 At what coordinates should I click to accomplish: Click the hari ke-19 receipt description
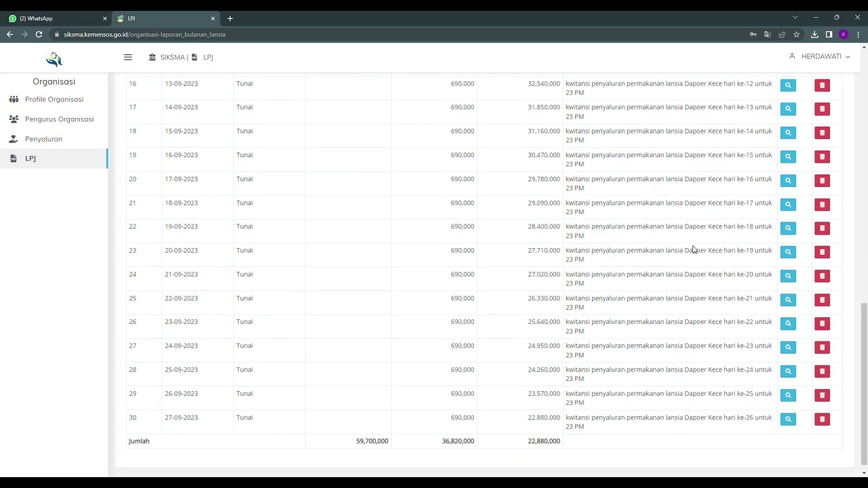pyautogui.click(x=669, y=255)
